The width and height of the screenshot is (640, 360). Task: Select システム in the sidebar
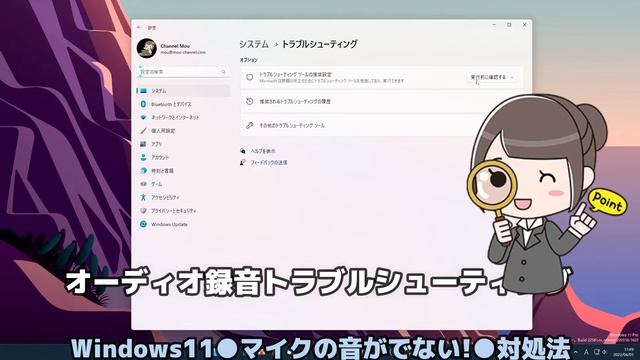click(183, 91)
